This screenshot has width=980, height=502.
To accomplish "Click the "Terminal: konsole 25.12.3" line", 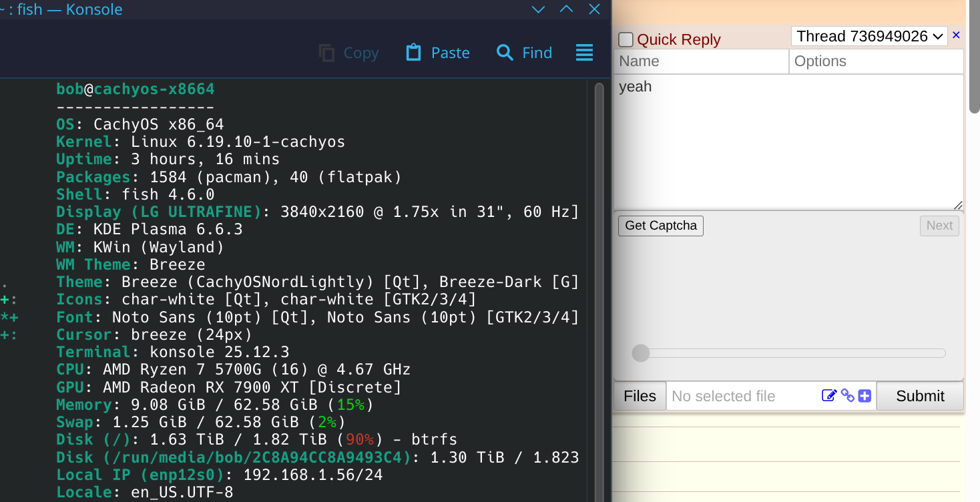I will [x=173, y=352].
